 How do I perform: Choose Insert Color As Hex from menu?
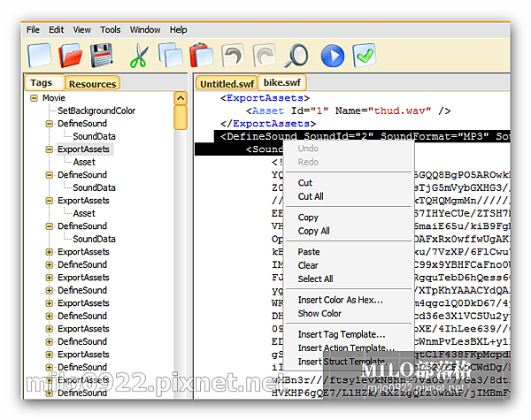tap(349, 300)
